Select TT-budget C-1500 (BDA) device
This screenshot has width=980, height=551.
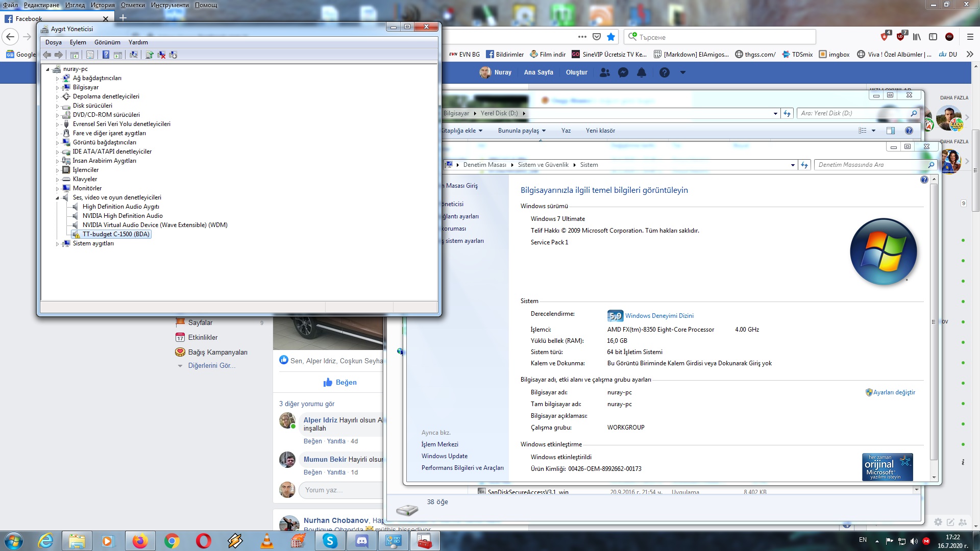click(x=116, y=234)
